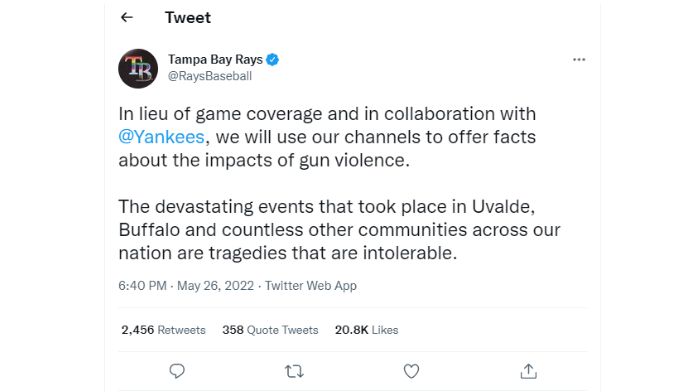Click the May 26, 2022 date
700x392 pixels.
[x=216, y=285]
